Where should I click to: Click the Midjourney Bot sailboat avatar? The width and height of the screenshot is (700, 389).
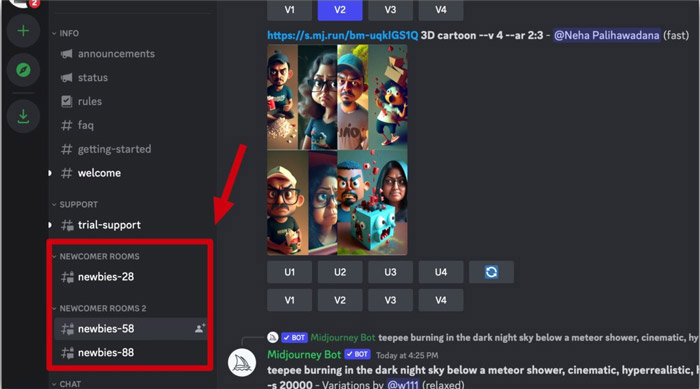(242, 363)
